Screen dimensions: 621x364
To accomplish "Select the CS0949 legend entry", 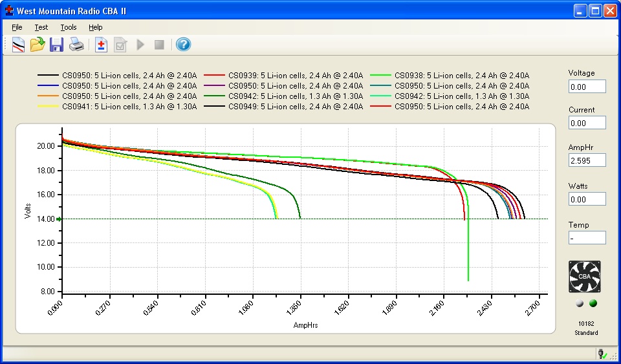I will coord(283,107).
